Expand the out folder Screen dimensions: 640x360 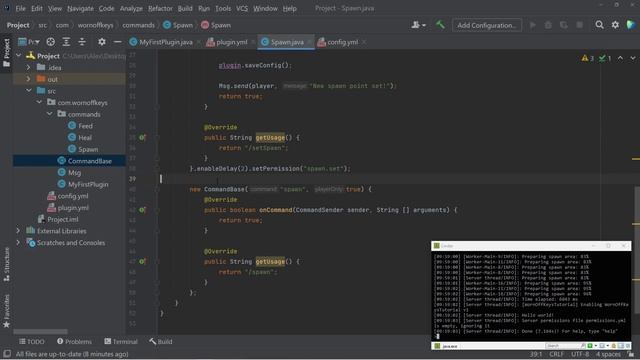(x=28, y=79)
